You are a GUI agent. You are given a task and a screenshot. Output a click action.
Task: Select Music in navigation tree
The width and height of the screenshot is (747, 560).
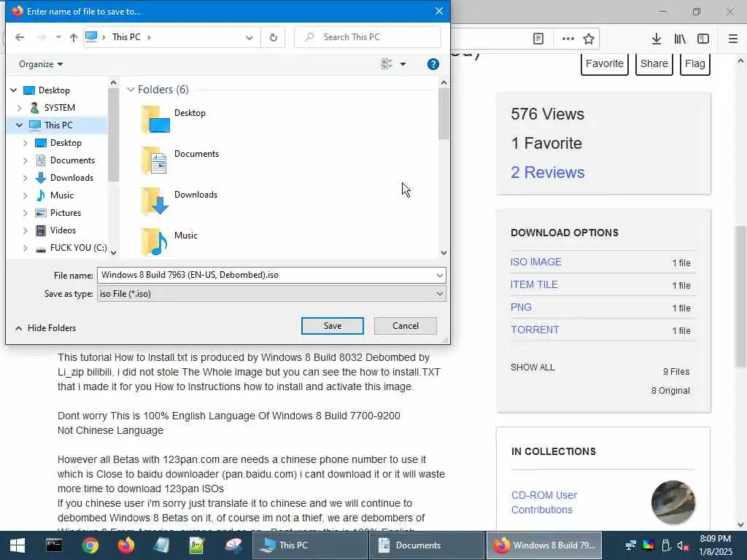click(x=62, y=195)
